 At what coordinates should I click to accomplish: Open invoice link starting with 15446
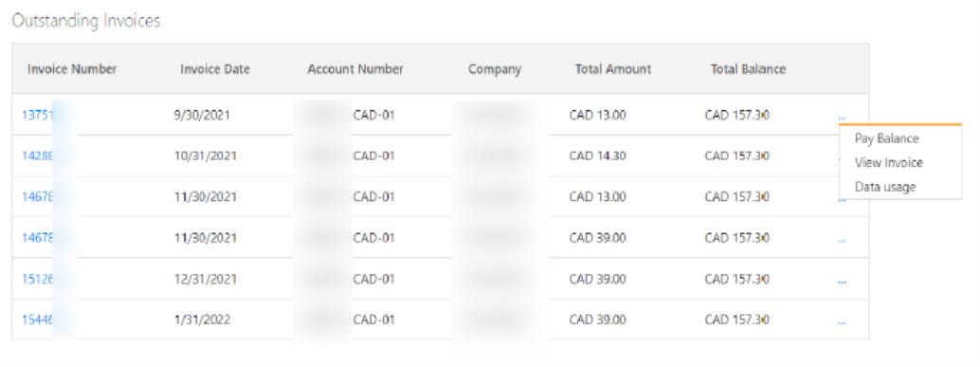[38, 321]
